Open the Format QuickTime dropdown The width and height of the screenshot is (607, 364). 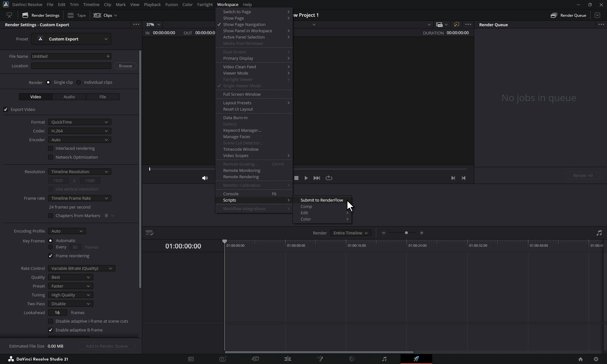coord(79,122)
